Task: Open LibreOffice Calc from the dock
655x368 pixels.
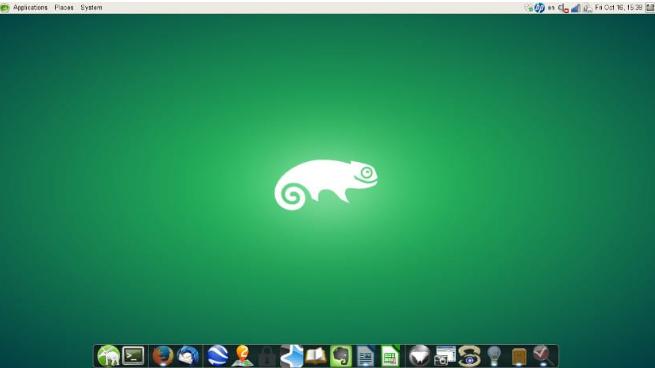Action: click(390, 356)
